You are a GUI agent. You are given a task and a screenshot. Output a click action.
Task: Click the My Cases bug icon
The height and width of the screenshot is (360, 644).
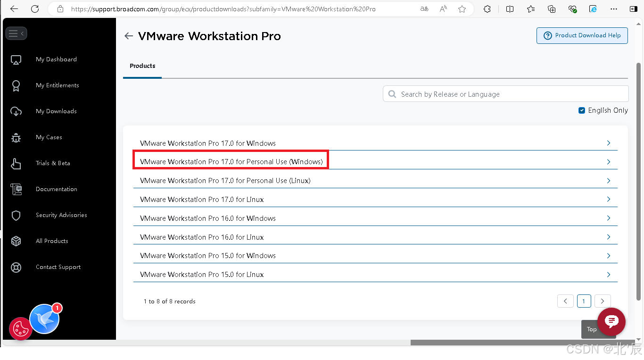(x=16, y=137)
